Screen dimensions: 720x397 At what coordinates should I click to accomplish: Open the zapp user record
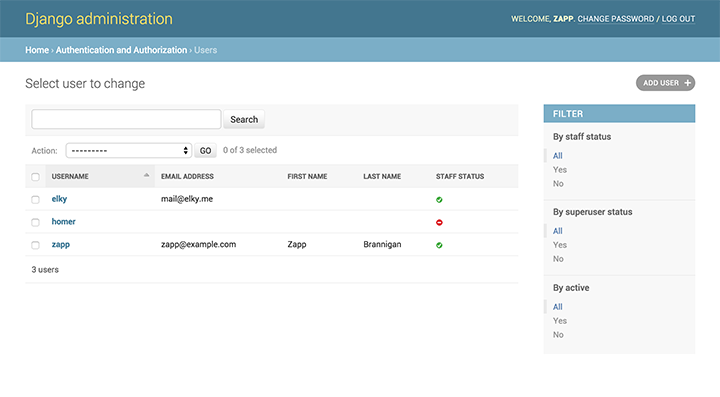(x=61, y=245)
